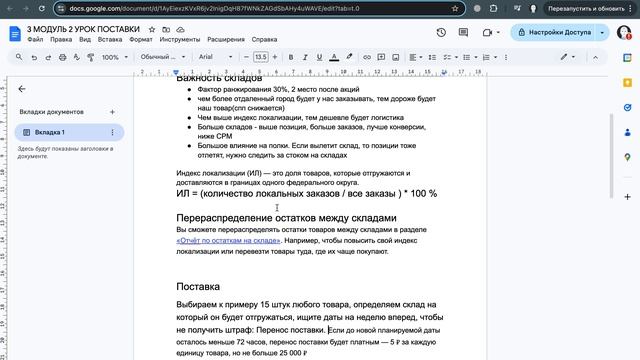Open the checklist dropdown
Screen dimensions: 640x360
(x=451, y=58)
